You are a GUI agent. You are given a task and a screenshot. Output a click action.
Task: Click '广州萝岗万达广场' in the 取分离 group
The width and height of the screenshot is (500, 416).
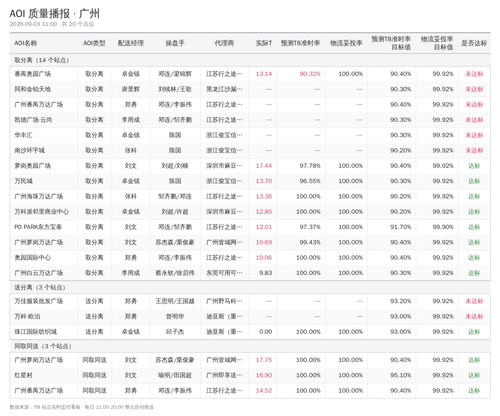[38, 243]
